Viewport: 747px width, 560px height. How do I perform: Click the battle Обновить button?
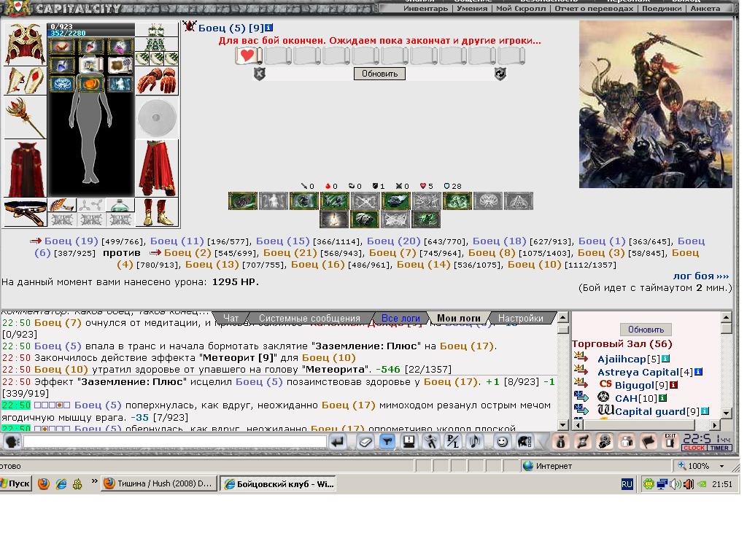pyautogui.click(x=379, y=74)
